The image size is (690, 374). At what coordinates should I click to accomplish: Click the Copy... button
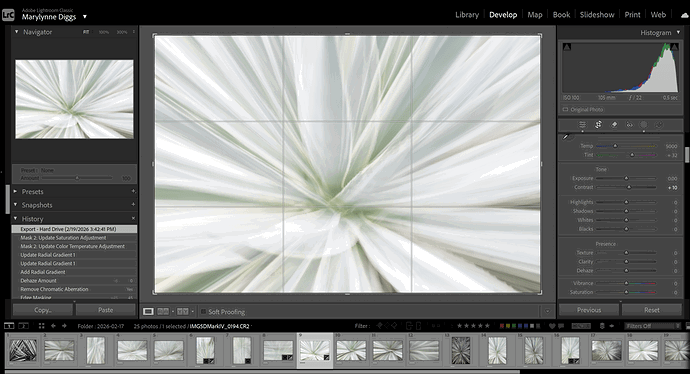tap(43, 310)
